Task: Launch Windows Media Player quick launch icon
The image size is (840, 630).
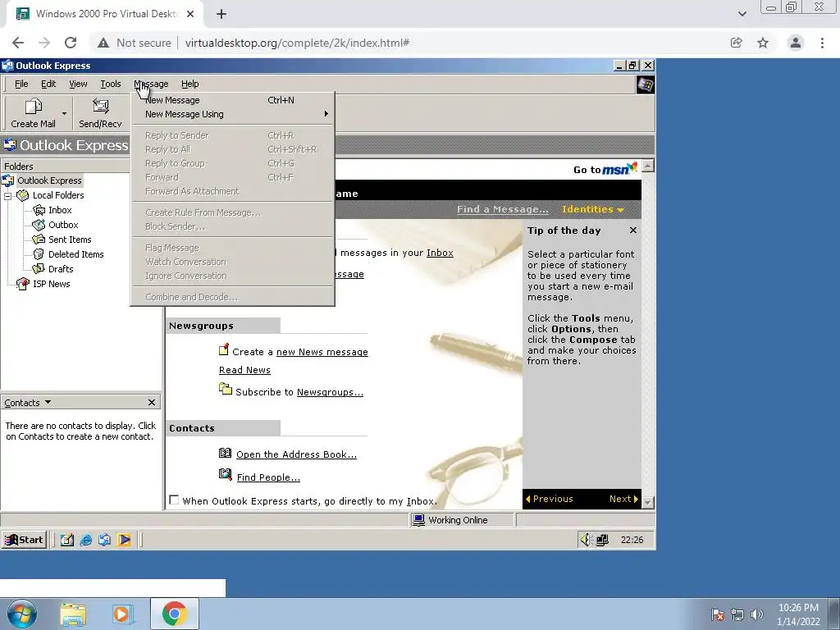Action: point(124,540)
